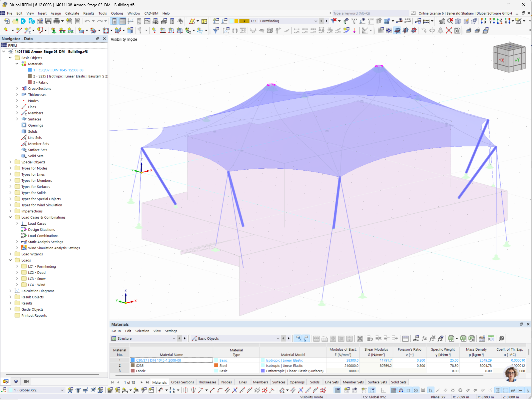The height and width of the screenshot is (400, 532).
Task: Toggle the navigator panel button in toolbar
Action: pyautogui.click(x=114, y=21)
